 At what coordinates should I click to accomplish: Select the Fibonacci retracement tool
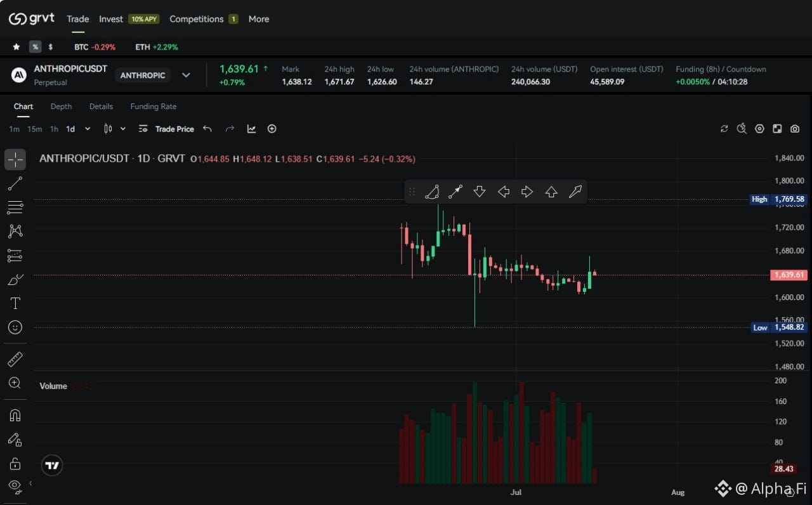click(15, 207)
